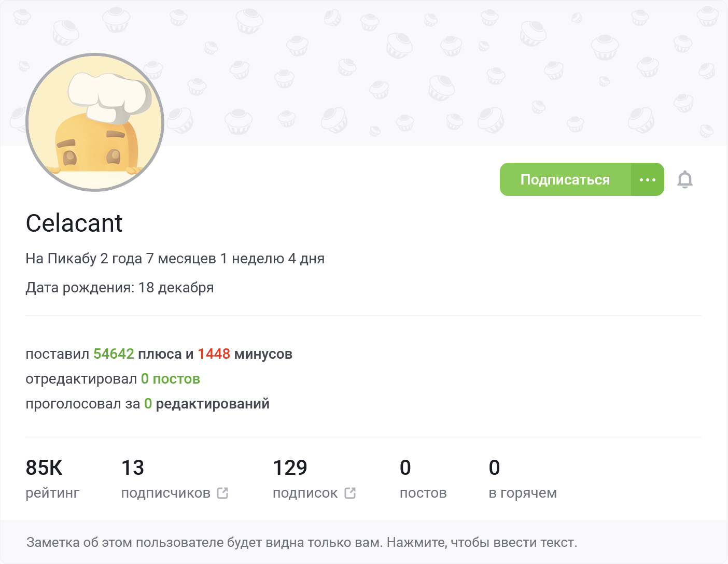Click the отредактировал 0 постов link
This screenshot has width=728, height=564.
(171, 379)
